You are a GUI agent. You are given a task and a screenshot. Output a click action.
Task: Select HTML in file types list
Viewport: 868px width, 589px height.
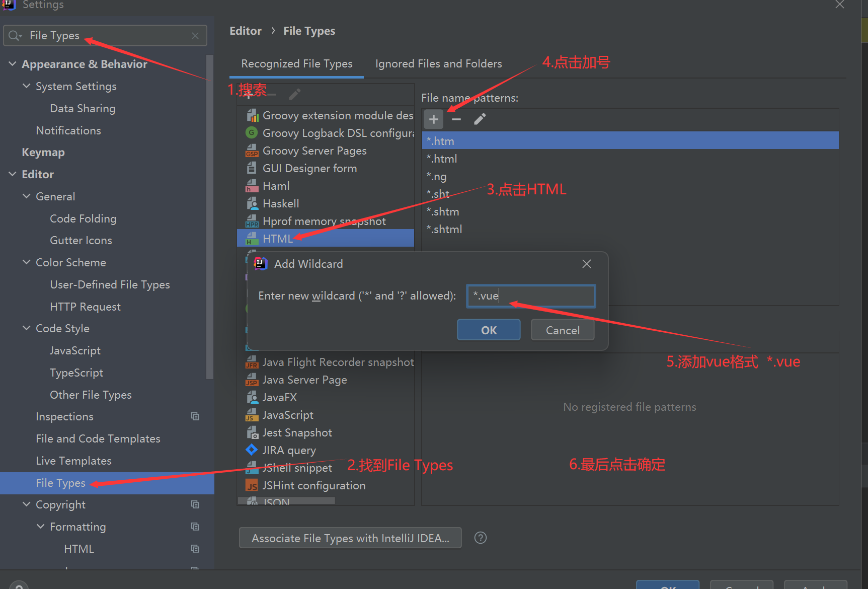(326, 238)
